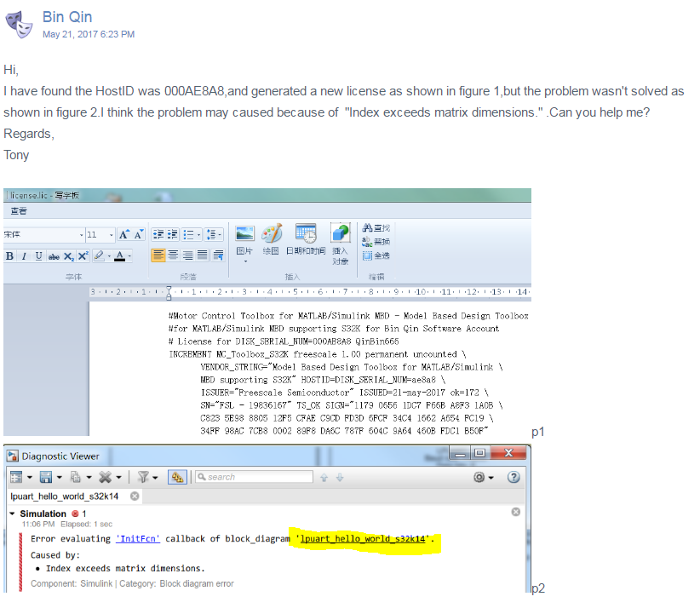
Task: Toggle Bold formatting in WordPad
Action: coord(9,255)
